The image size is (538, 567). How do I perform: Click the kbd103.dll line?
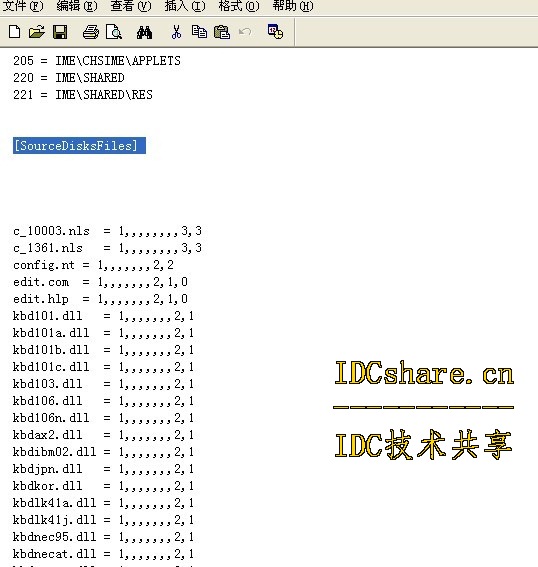pos(103,384)
